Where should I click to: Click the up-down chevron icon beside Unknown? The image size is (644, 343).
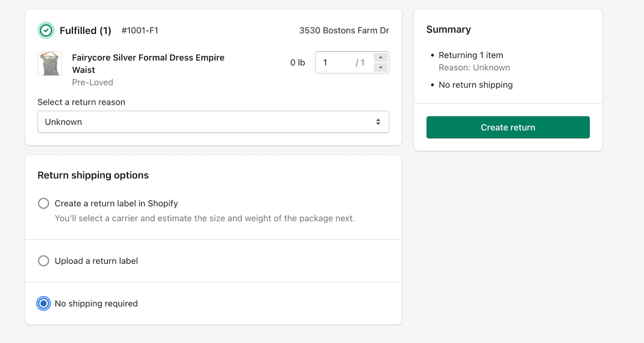coord(378,122)
